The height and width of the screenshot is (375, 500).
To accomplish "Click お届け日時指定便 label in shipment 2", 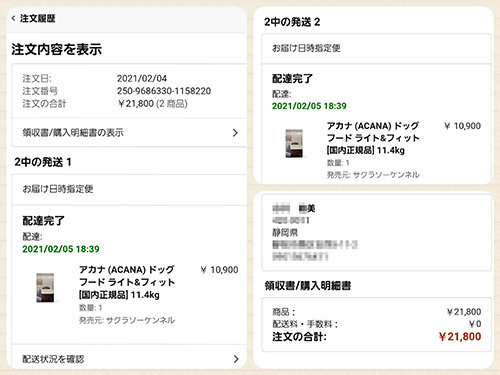I will [x=306, y=48].
